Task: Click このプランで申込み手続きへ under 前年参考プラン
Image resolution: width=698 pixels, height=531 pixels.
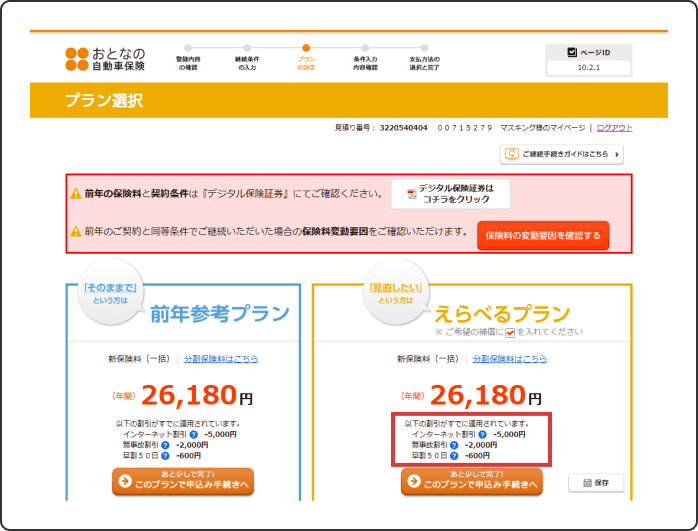Action: coord(183,481)
